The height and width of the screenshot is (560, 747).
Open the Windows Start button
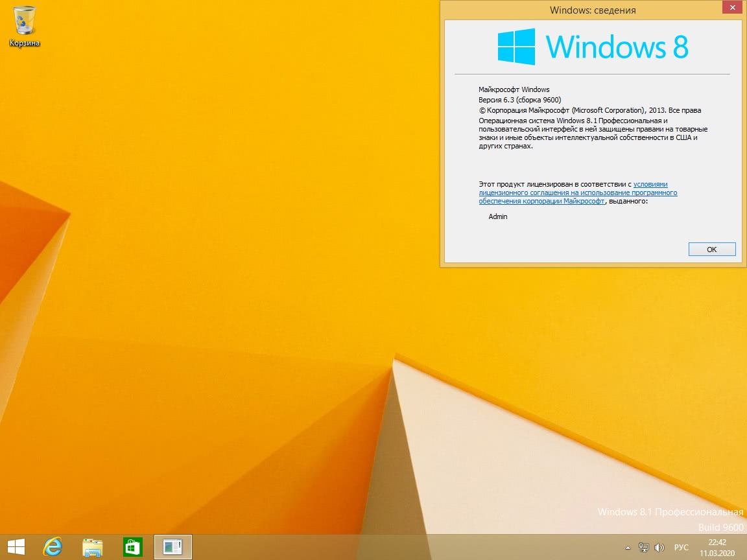point(16,547)
